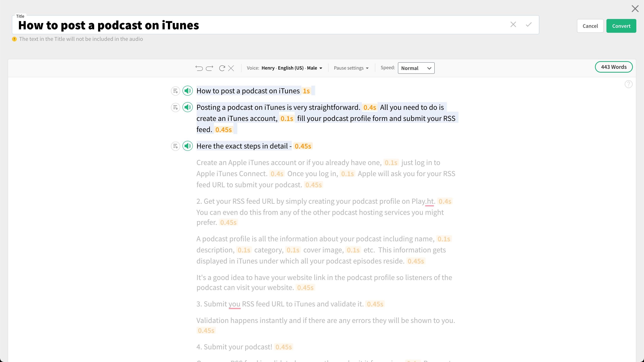
Task: Click the 0.1s pause tag after 'iTunes account,'
Action: pos(287,118)
